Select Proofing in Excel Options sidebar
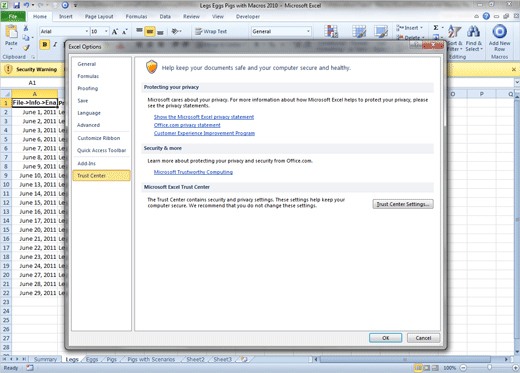The image size is (520, 373). pos(88,88)
